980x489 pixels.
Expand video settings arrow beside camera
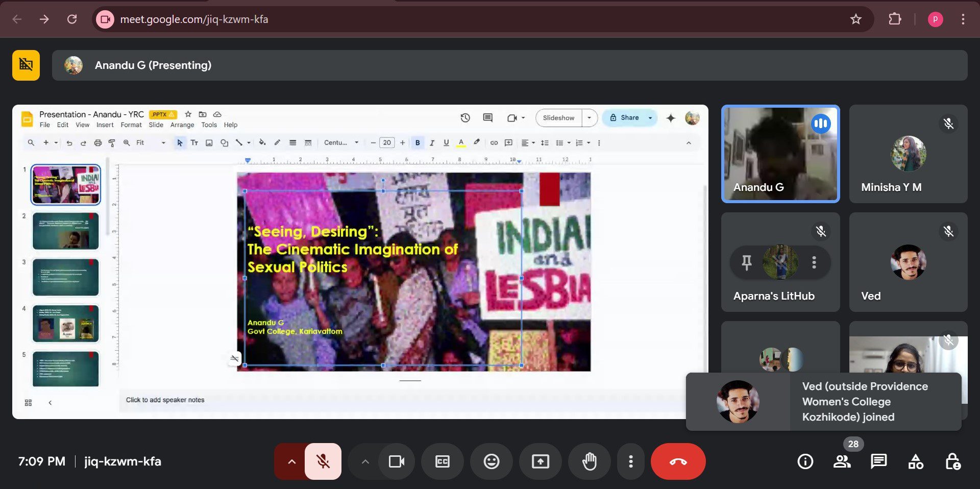(365, 461)
